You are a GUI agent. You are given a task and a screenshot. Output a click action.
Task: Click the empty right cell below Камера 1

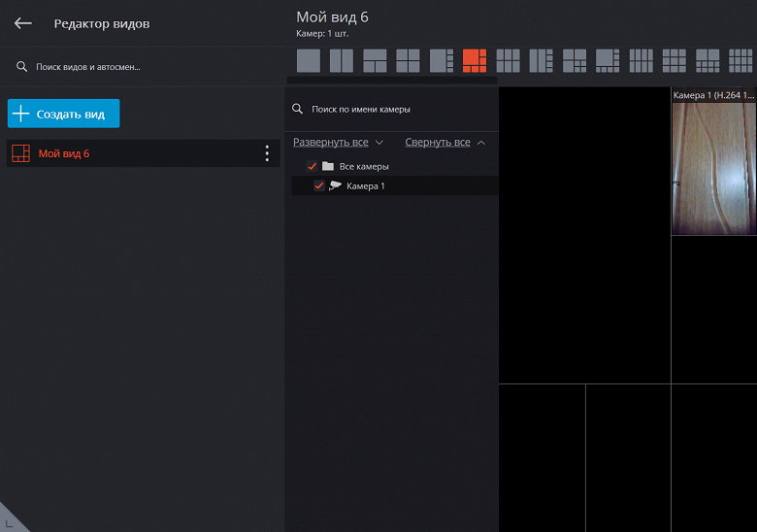click(714, 310)
